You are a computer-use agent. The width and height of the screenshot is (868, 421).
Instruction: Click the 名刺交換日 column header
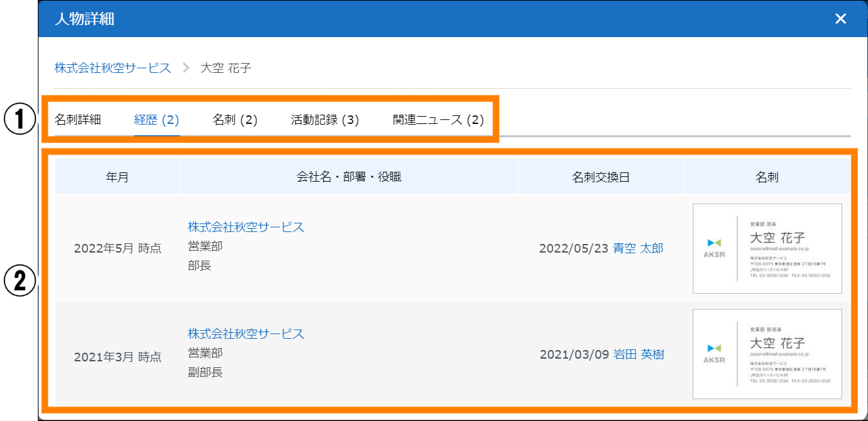coord(601,177)
